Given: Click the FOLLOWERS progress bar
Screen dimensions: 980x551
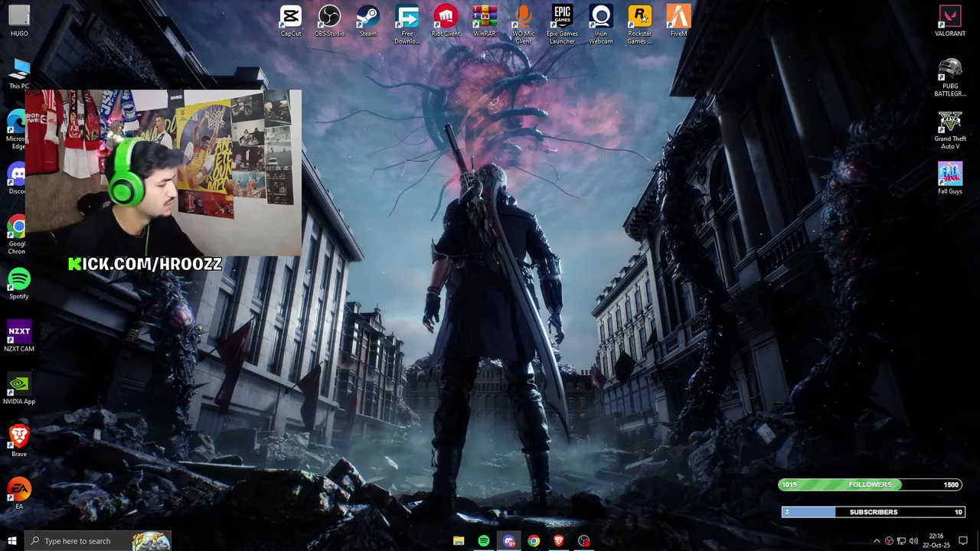Looking at the screenshot, I should [x=870, y=484].
